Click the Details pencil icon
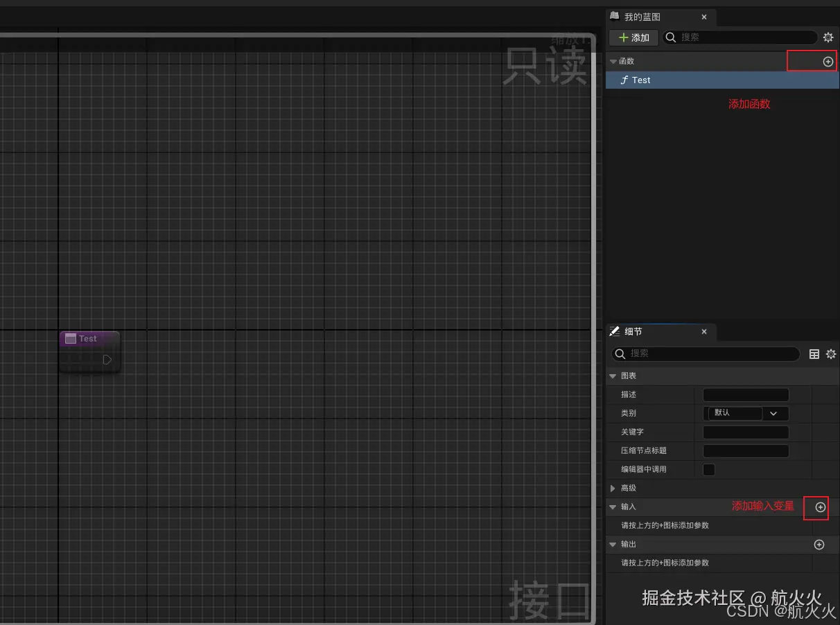840x625 pixels. [615, 331]
